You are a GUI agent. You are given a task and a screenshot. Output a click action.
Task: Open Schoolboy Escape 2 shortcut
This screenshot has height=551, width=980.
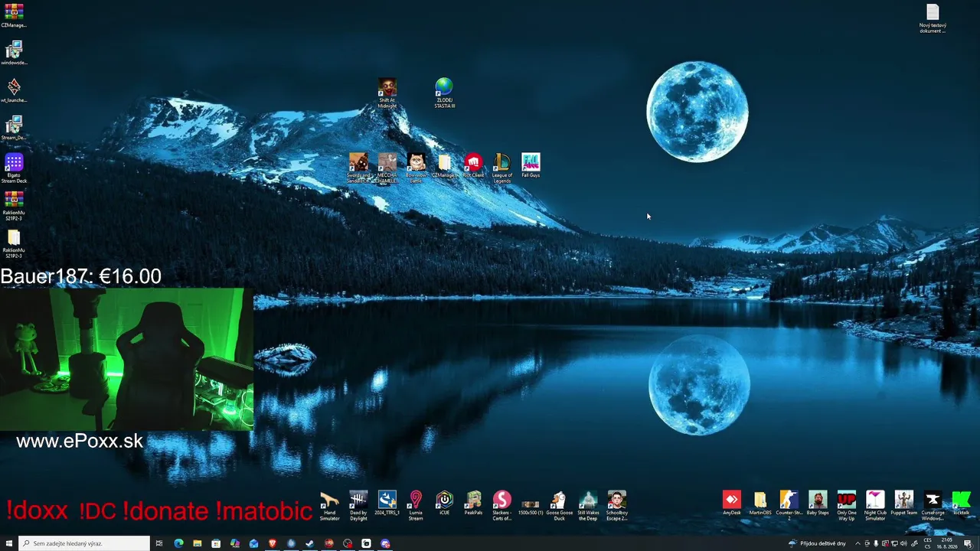click(x=616, y=506)
